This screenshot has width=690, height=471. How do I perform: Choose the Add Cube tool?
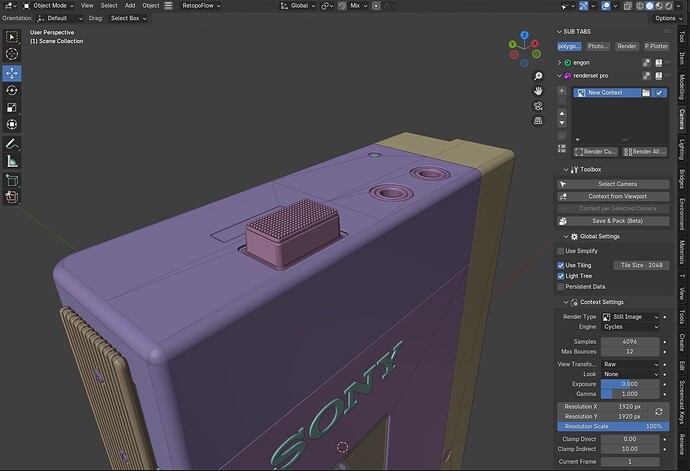(12, 180)
